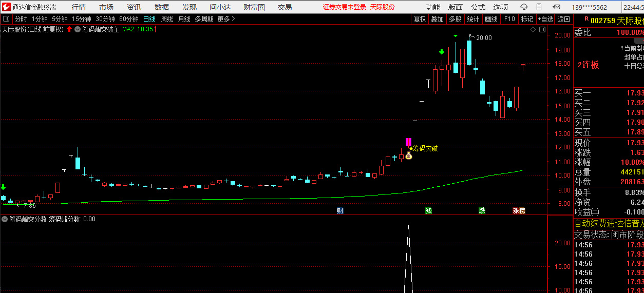Expand the 筹码峰突分数 sub-indicator dropdown
This screenshot has width=644, height=293.
tap(5, 219)
